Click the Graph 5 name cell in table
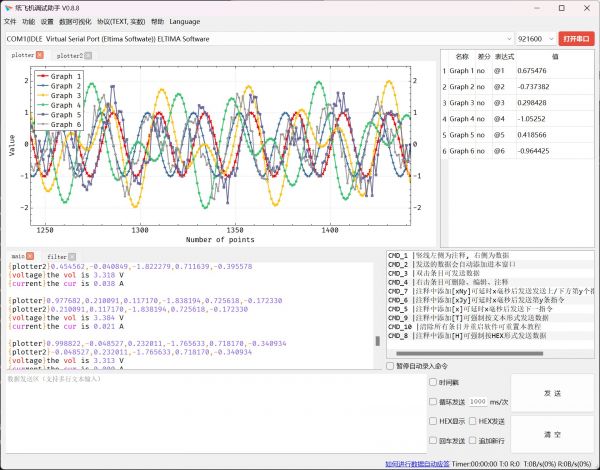Screen dimensions: 600x470 click(x=461, y=135)
